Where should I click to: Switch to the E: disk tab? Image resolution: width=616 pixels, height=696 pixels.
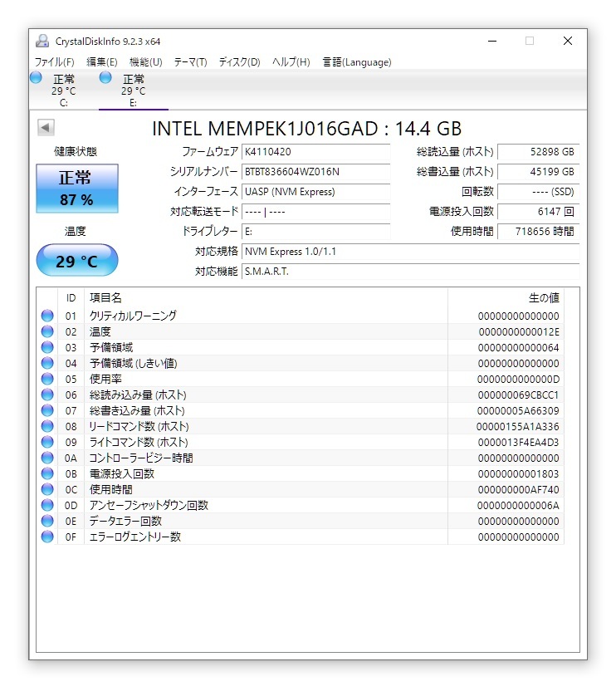pos(133,91)
